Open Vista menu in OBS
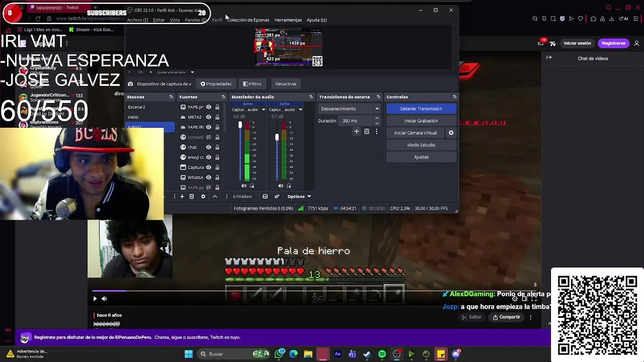The image size is (644, 362). (175, 20)
